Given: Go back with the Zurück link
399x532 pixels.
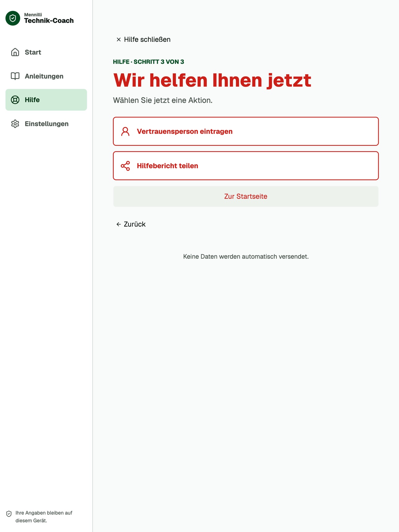Looking at the screenshot, I should point(131,224).
